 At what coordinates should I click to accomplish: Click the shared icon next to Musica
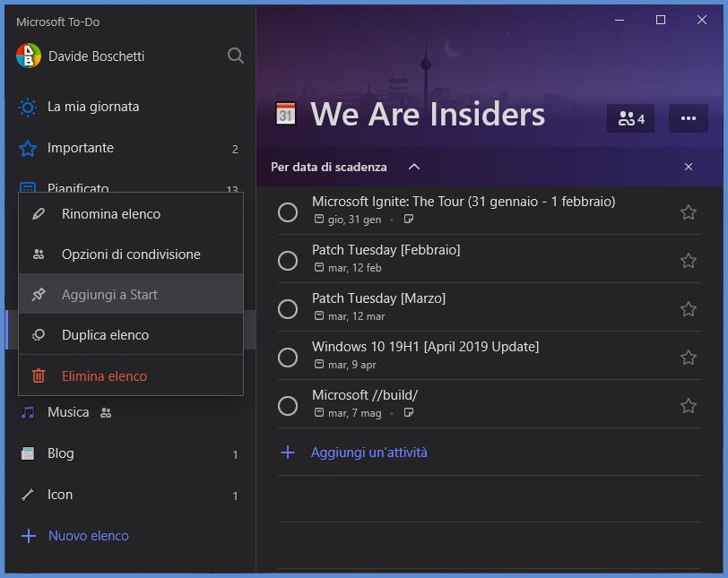pos(106,412)
